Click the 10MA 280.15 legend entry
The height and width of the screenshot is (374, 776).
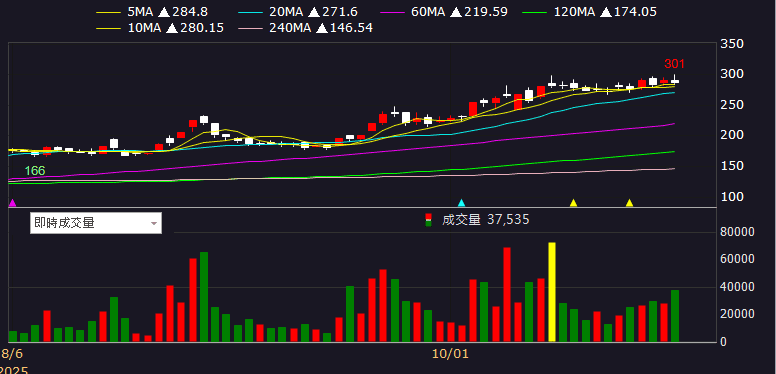tap(161, 28)
